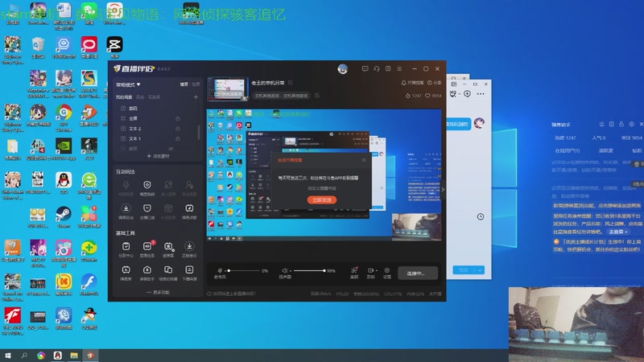644x362 pixels.
Task: Click the circled download-arrow icon under 互动玩法
Action: 126,208
